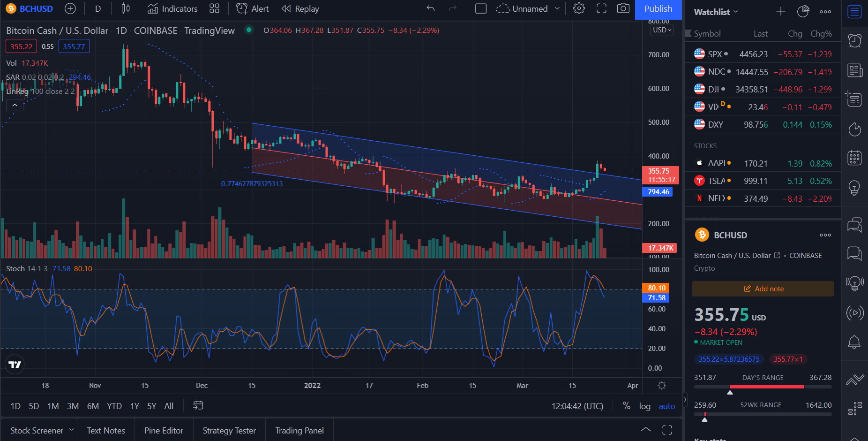Open the calendar icon in right sidebar
868x441 pixels.
(855, 158)
